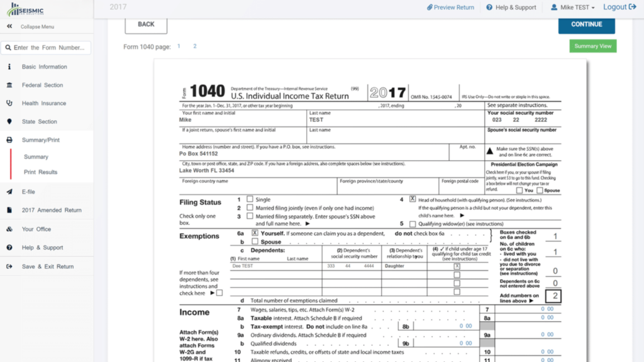Click the Basic Information info icon
This screenshot has height=362, width=644.
click(x=9, y=67)
